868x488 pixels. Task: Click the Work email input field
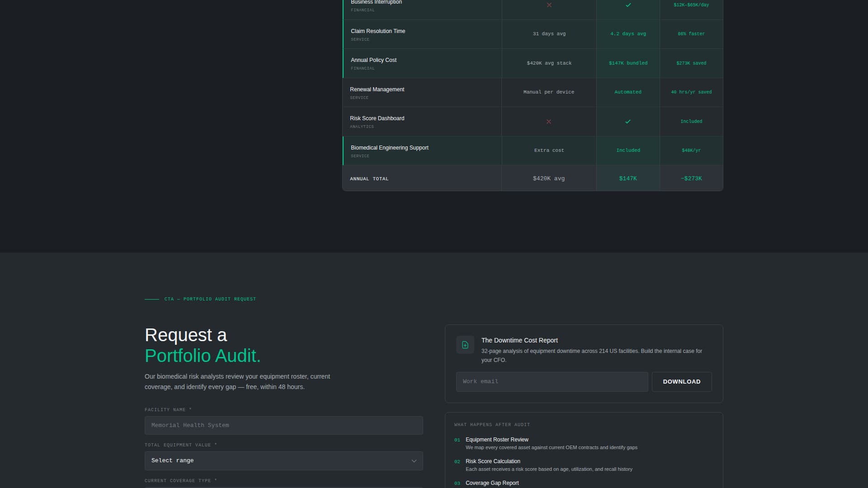pos(552,381)
